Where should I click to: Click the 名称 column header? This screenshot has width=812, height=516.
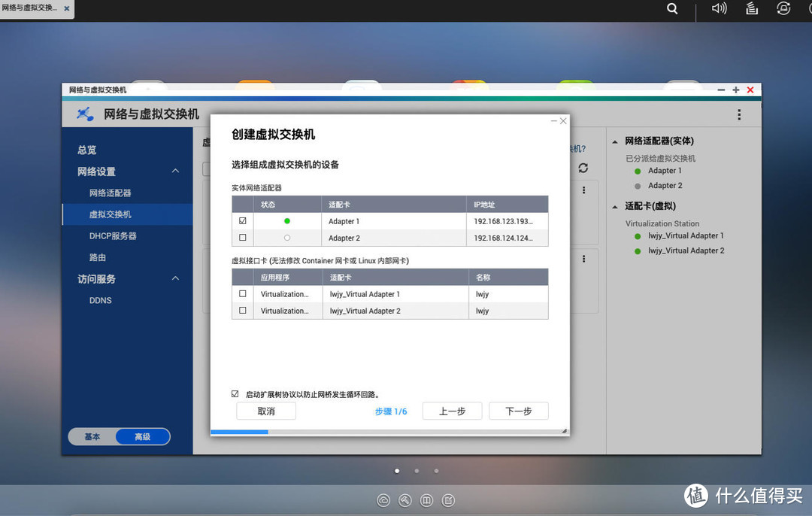(508, 277)
